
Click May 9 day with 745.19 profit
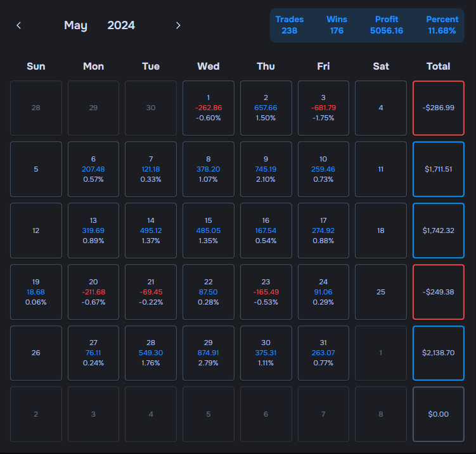266,169
